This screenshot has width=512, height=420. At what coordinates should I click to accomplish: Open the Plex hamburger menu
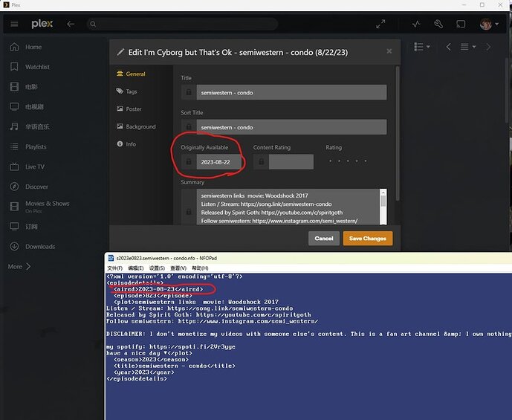14,24
